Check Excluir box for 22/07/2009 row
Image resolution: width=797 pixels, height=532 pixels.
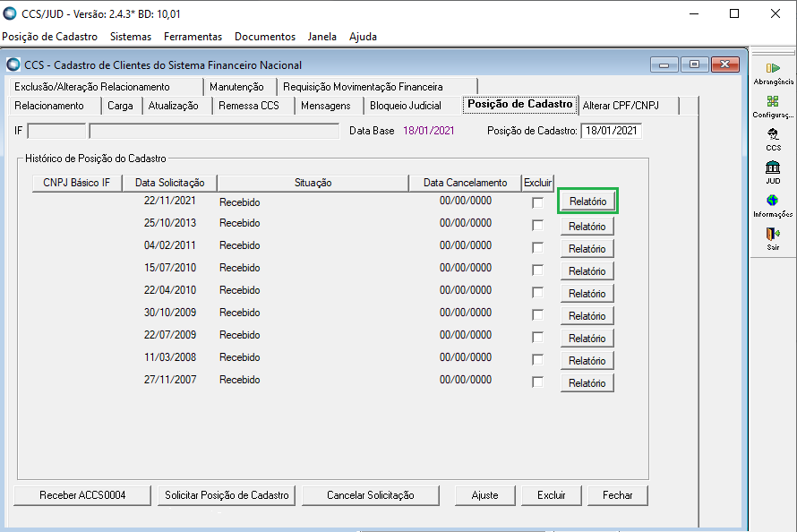click(537, 337)
